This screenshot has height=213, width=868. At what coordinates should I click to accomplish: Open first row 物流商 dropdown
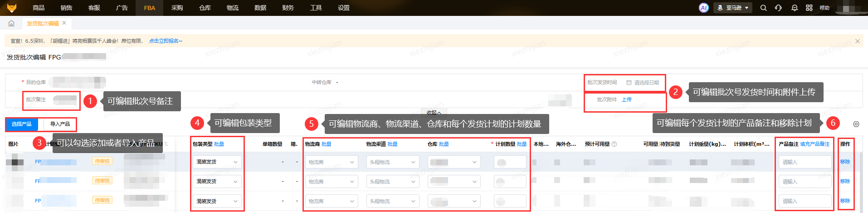[x=332, y=162]
